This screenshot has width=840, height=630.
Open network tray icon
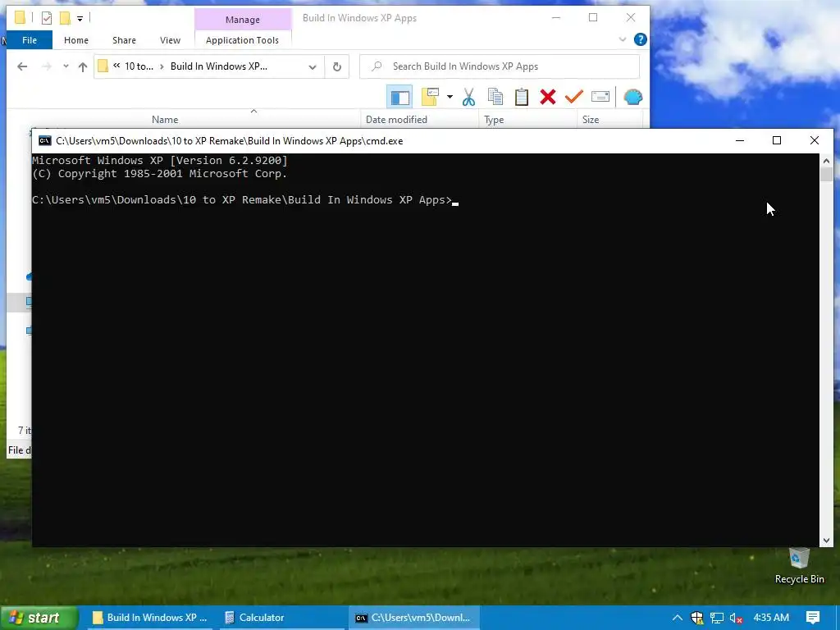click(717, 618)
